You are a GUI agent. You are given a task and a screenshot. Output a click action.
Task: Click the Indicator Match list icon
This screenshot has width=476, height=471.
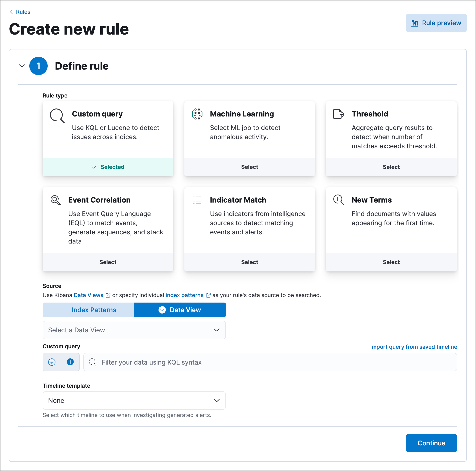point(197,200)
